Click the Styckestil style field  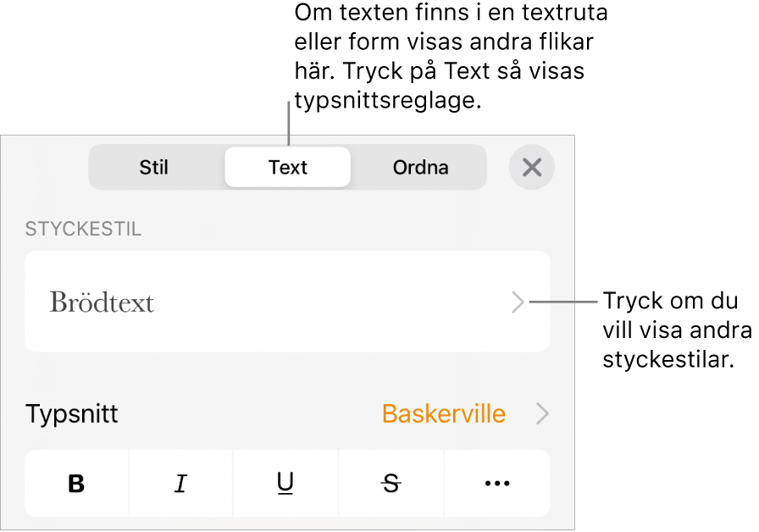tap(287, 302)
